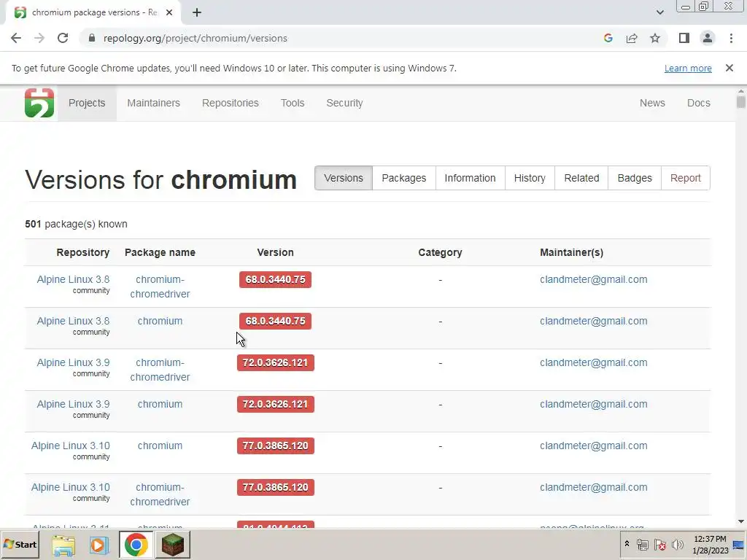Select the Versions tab
Image resolution: width=747 pixels, height=560 pixels.
344,178
